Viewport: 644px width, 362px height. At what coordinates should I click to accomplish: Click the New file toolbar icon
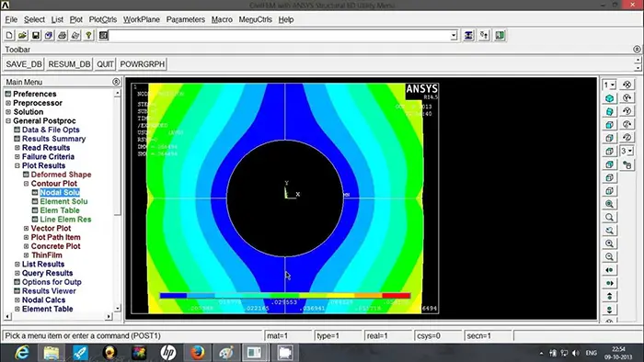tap(9, 36)
